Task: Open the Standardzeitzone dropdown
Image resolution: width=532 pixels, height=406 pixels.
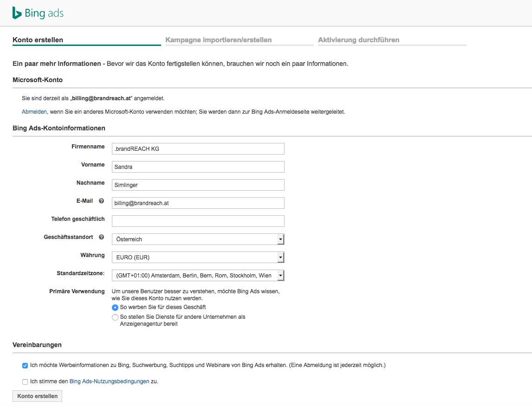Action: (198, 276)
